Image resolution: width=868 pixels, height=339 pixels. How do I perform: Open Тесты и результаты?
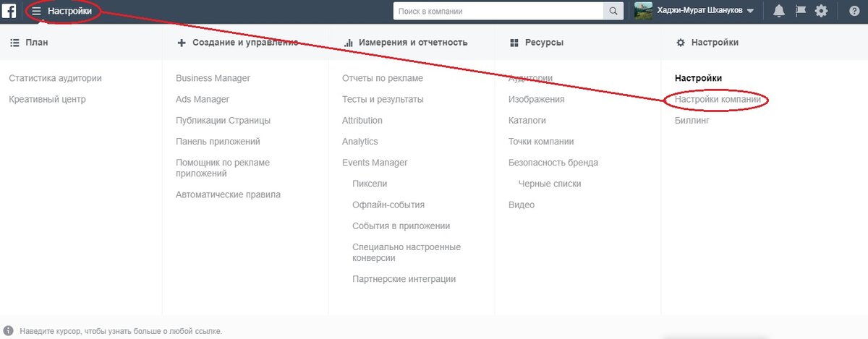[x=383, y=99]
